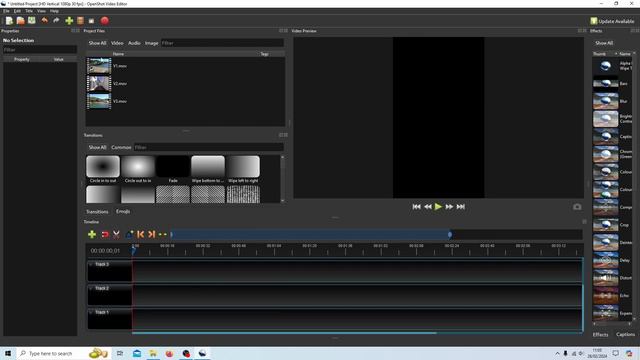Select the Wipe left to right transition
This screenshot has height=360, width=640.
243,167
